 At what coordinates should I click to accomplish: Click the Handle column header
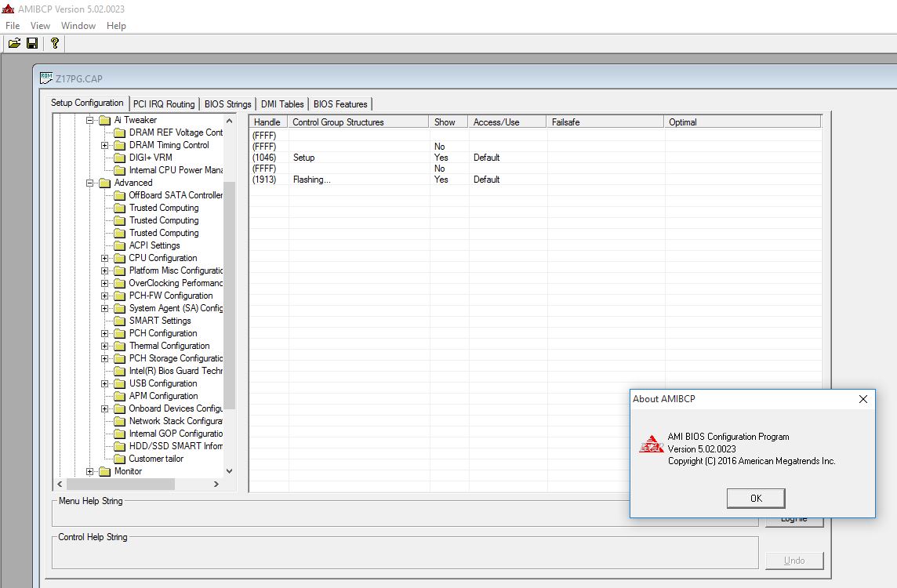[x=268, y=122]
